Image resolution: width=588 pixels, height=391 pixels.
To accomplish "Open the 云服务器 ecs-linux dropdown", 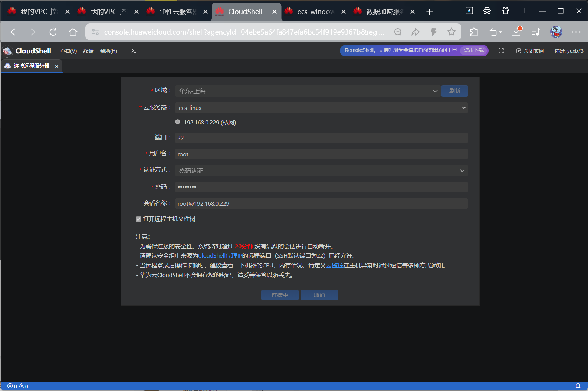I will pos(322,108).
